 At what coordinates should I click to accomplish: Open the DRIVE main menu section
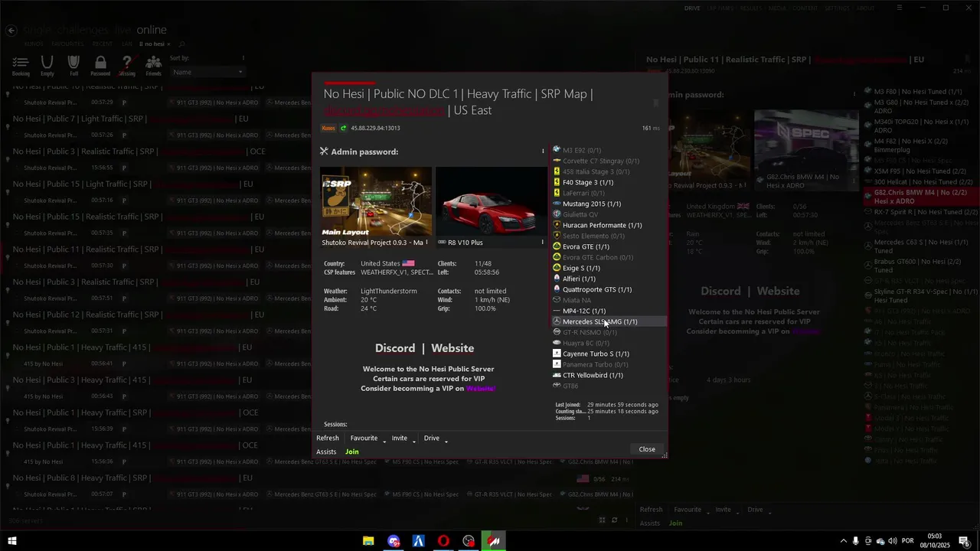[x=692, y=8]
